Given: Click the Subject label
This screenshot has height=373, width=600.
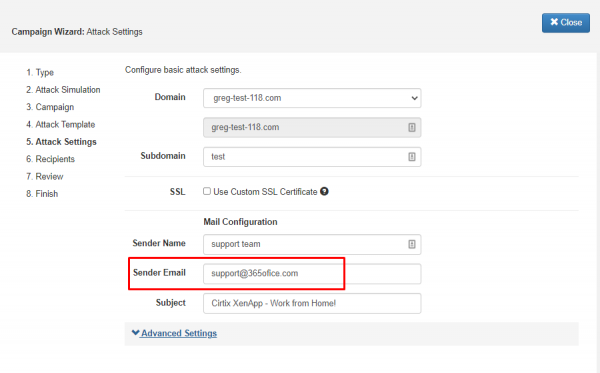Looking at the screenshot, I should click(171, 303).
